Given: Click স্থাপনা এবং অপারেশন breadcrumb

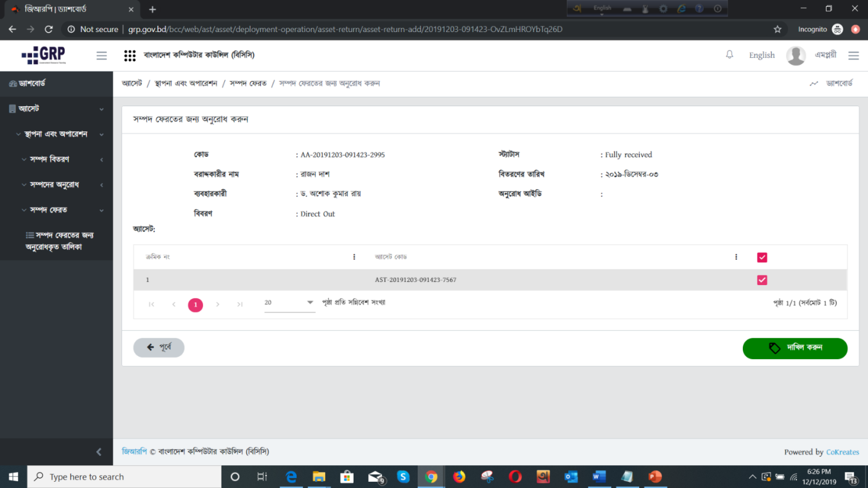Looking at the screenshot, I should 186,83.
